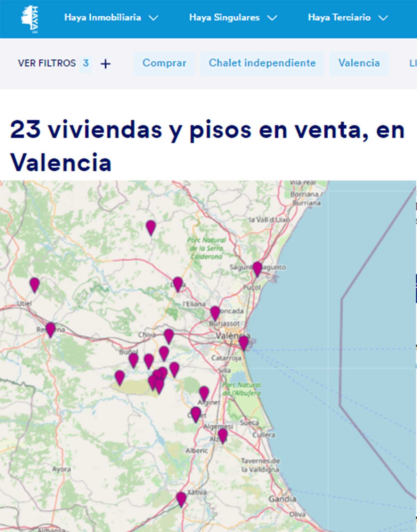Click the map pin at Requena
Viewport: 417px width, 532px height.
coord(50,329)
